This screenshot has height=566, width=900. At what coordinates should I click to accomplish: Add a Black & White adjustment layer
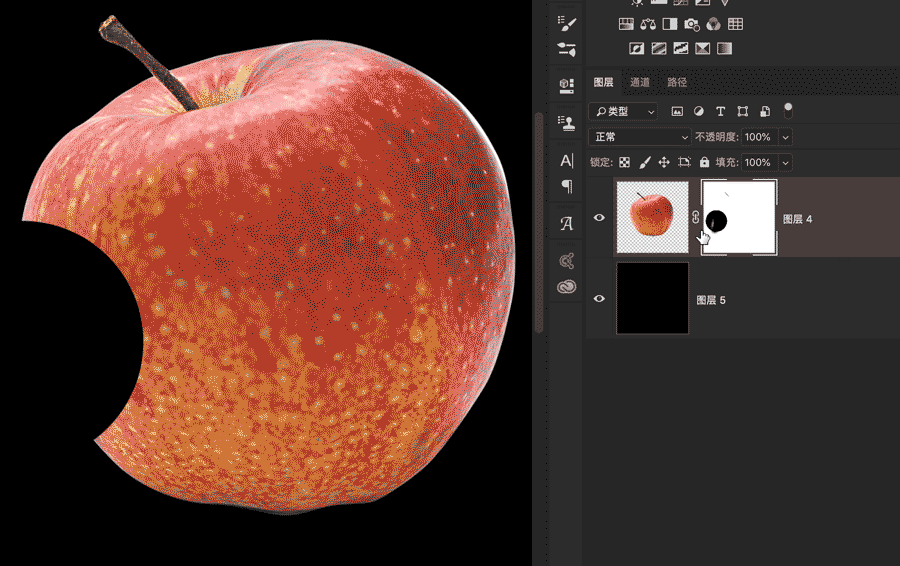(x=670, y=24)
